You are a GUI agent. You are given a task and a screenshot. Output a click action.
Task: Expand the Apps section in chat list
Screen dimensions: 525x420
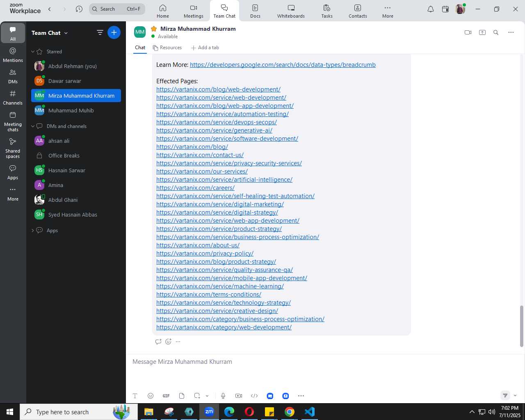33,231
